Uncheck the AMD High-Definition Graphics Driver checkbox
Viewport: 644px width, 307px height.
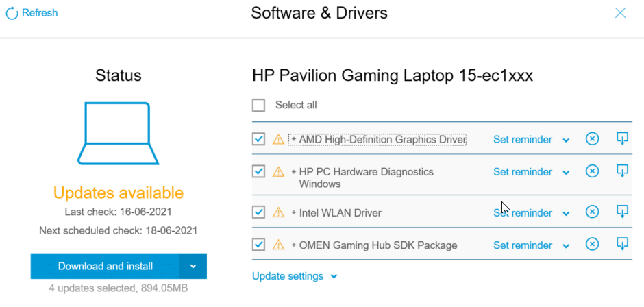[258, 139]
